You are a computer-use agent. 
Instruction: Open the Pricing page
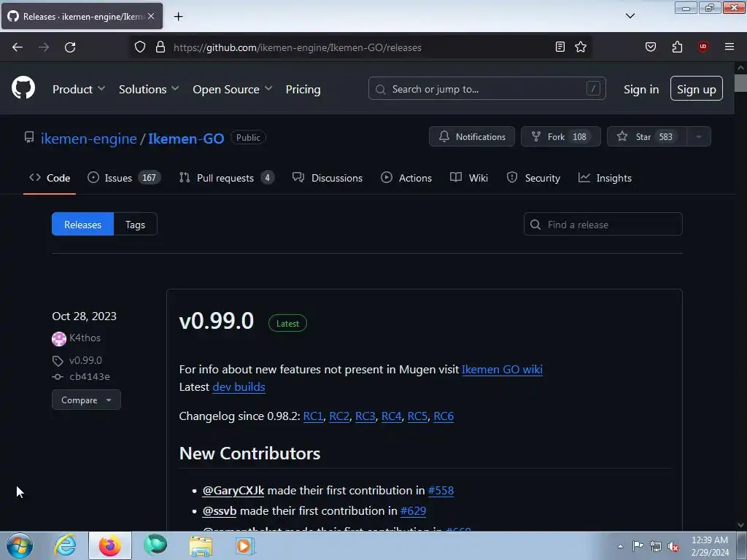[303, 89]
